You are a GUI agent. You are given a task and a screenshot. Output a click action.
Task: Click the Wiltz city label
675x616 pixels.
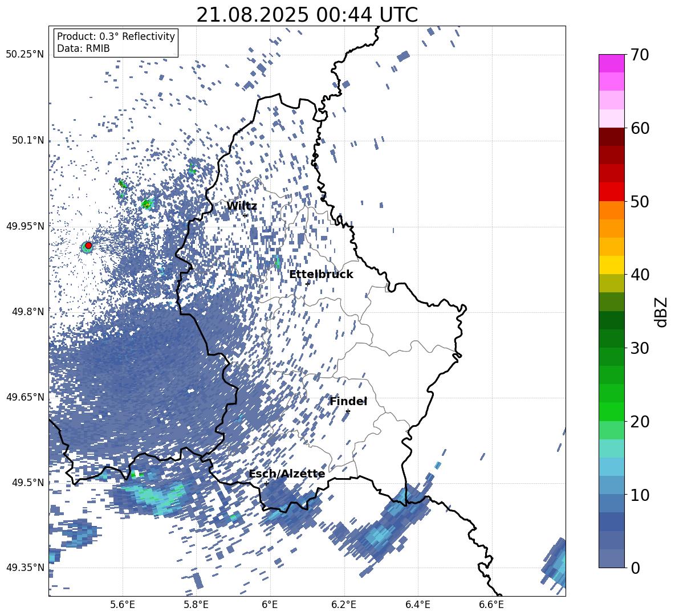[242, 206]
